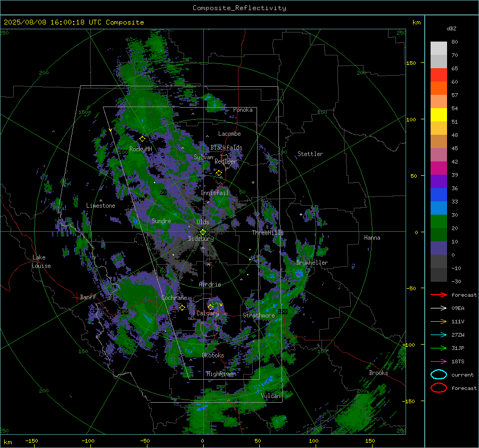Image resolution: width=479 pixels, height=448 pixels.
Task: Click the RedDeer city label
Action: [226, 161]
